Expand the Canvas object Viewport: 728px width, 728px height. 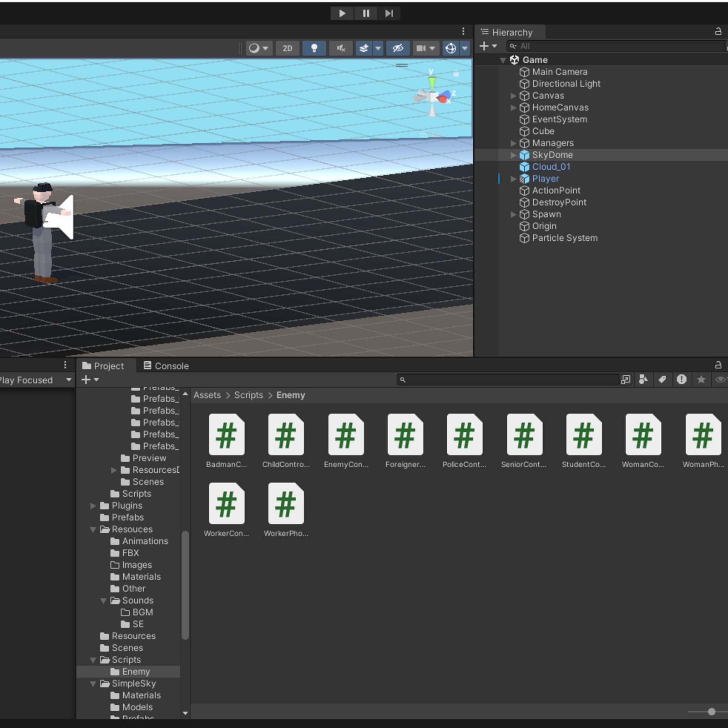[x=513, y=96]
